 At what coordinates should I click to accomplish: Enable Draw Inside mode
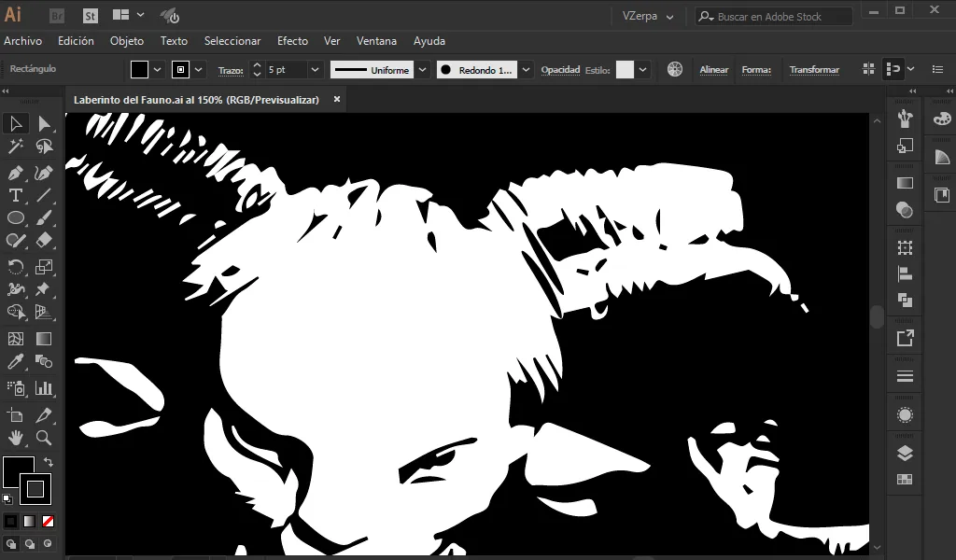(49, 543)
